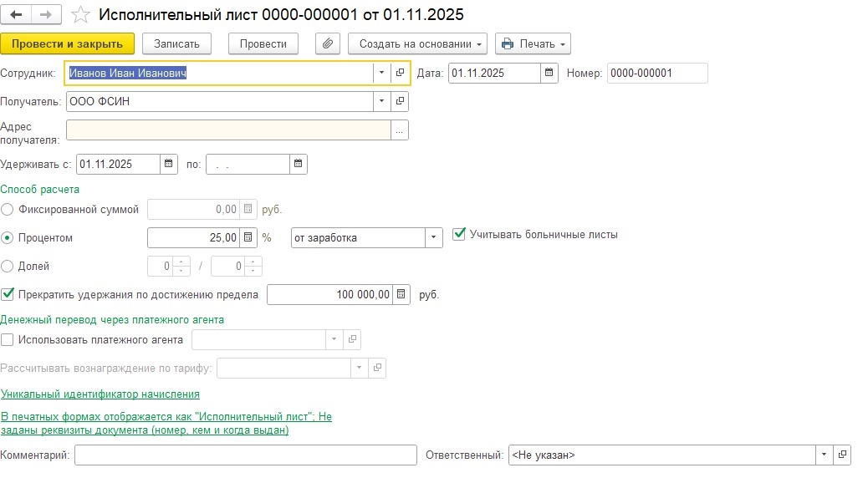Click inside the Комментарий text field
This screenshot has height=478, width=868.
(245, 455)
